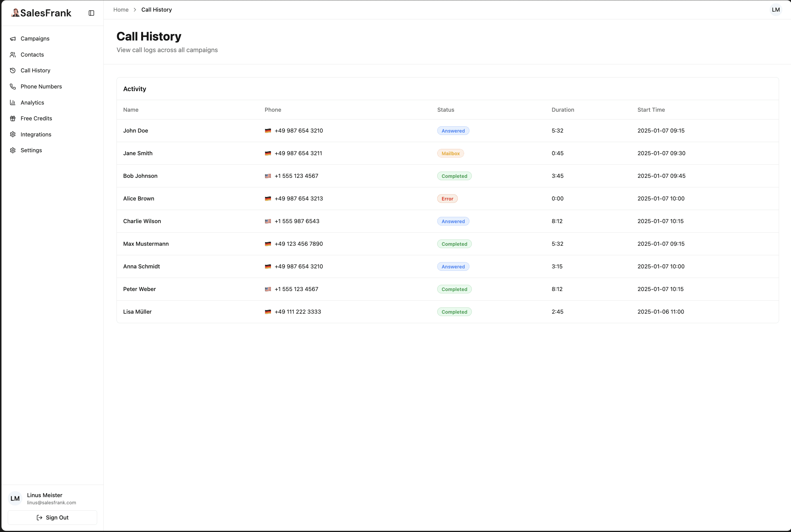Collapse the sidebar with panel toggle
The width and height of the screenshot is (791, 532).
coord(91,13)
